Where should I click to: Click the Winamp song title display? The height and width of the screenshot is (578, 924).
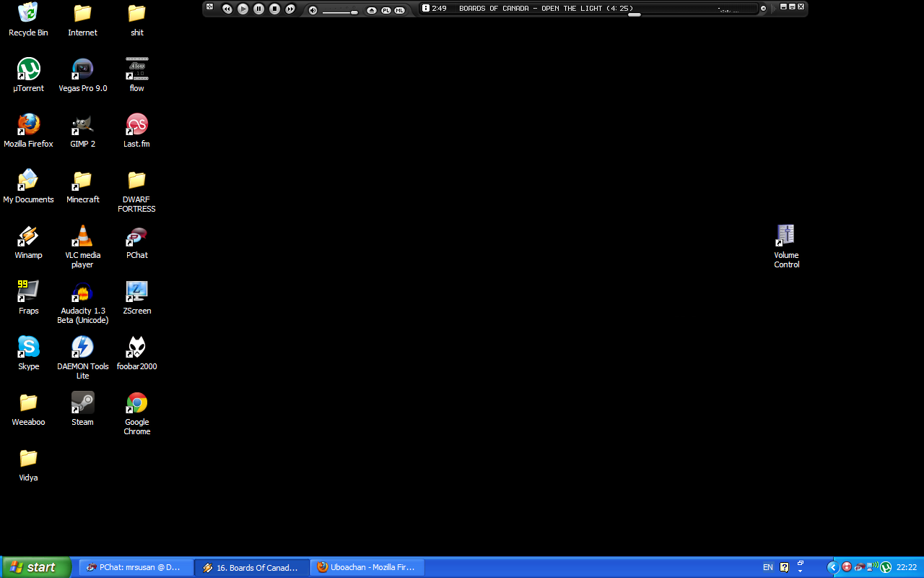(x=546, y=9)
